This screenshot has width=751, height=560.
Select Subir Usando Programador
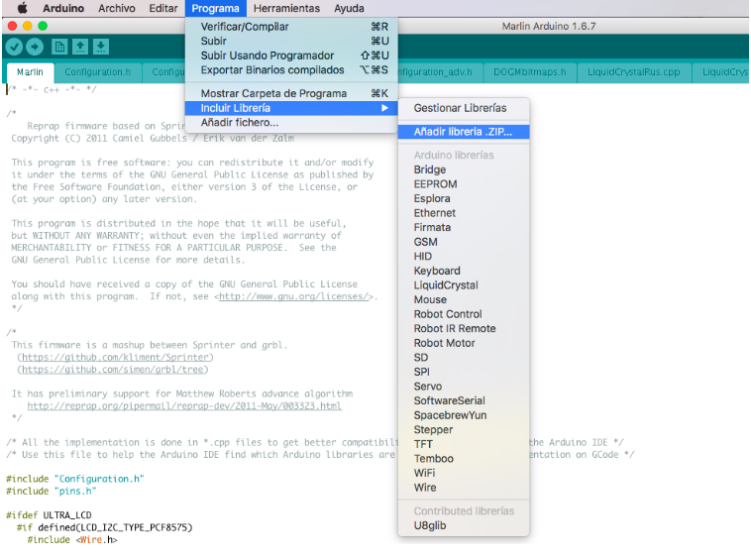(x=291, y=56)
